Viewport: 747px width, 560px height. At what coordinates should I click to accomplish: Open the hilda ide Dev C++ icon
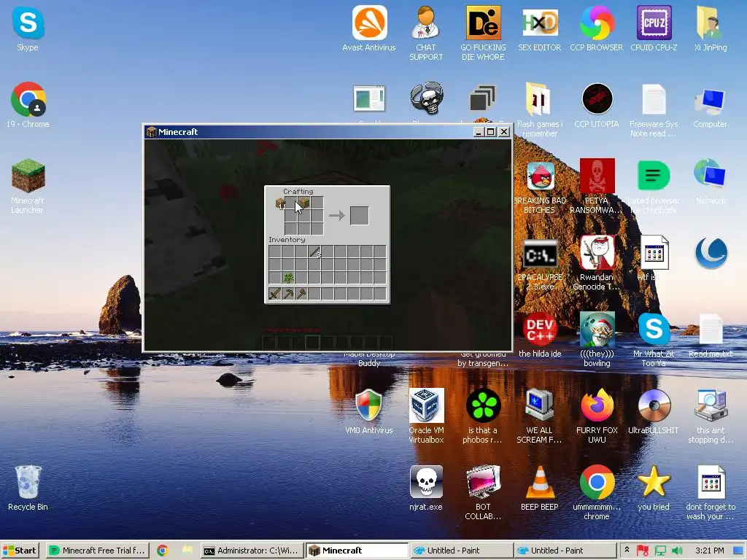click(540, 335)
